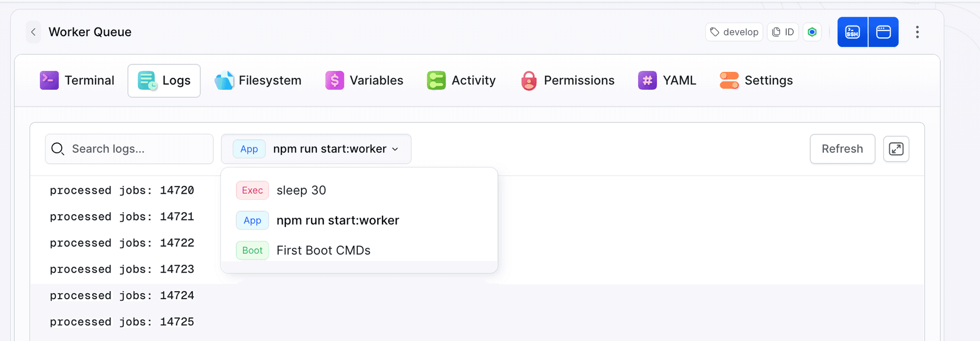Viewport: 980px width, 341px height.
Task: Click the Refresh button
Action: (842, 149)
